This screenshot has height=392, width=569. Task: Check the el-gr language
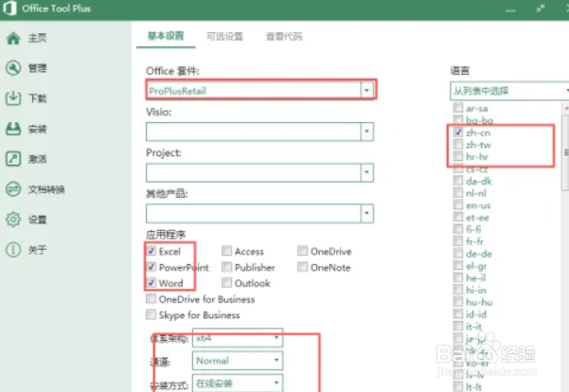tap(458, 265)
